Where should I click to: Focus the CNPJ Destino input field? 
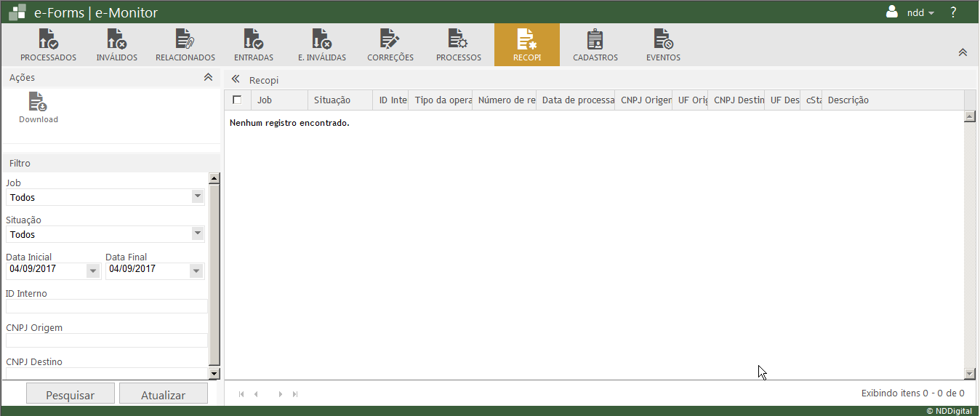tap(107, 374)
